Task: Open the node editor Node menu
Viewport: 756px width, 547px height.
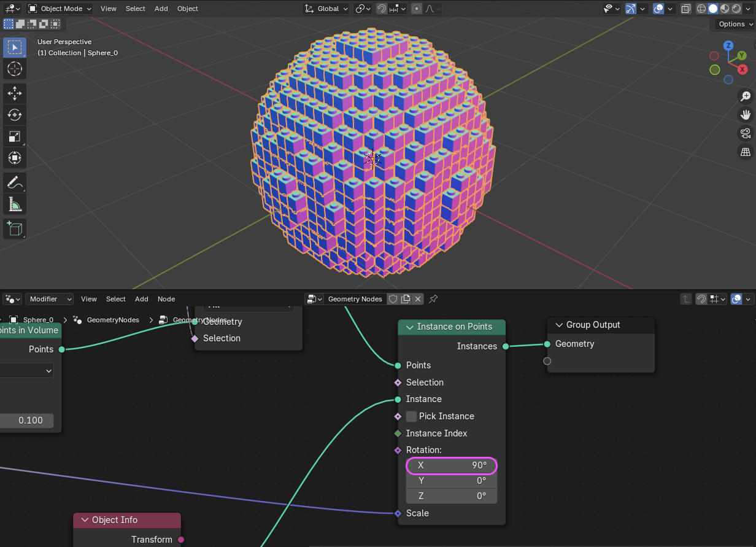Action: click(166, 299)
